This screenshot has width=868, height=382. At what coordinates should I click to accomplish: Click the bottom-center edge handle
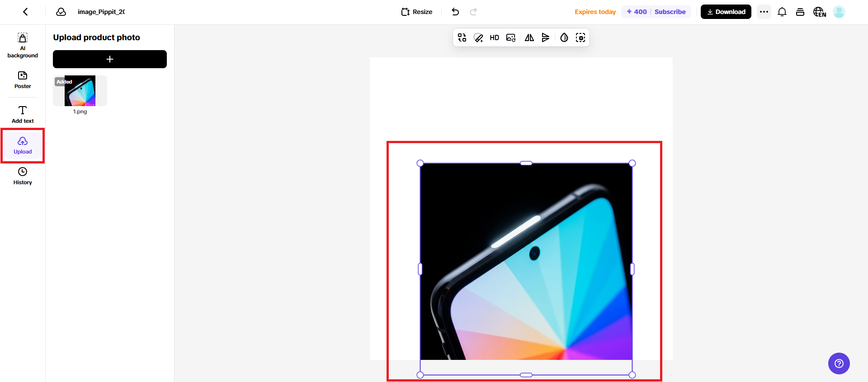click(x=526, y=375)
